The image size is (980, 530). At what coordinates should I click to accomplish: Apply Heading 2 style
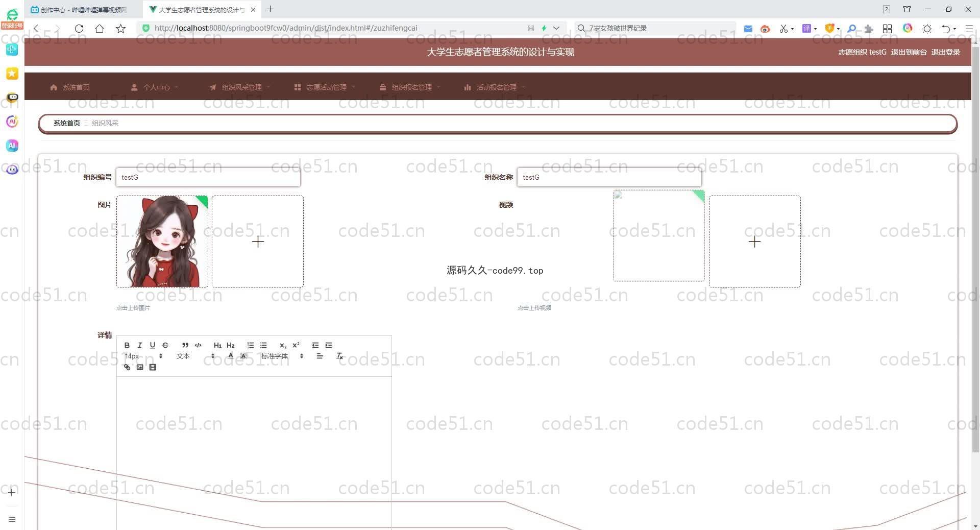(231, 345)
